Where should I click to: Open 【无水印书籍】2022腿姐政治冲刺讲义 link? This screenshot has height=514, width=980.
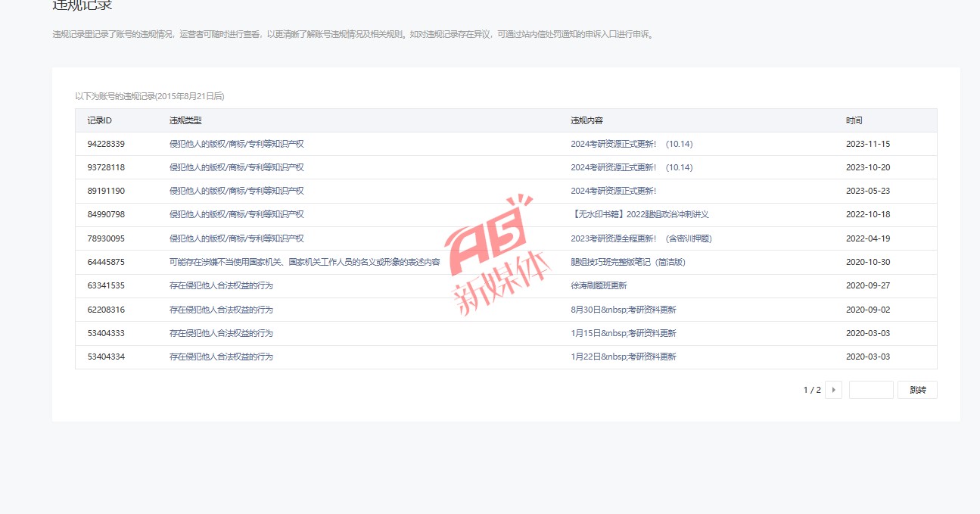click(x=639, y=214)
